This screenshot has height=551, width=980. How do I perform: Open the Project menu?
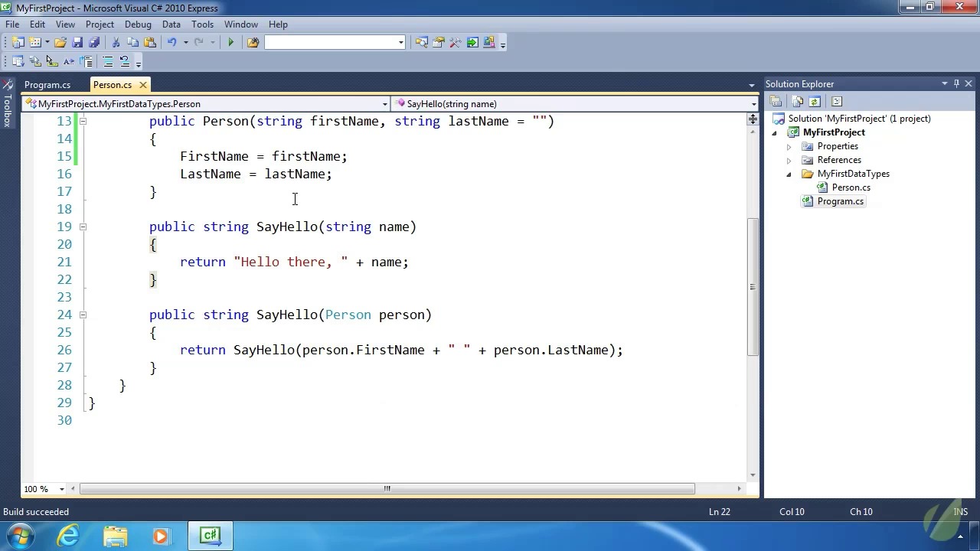(100, 24)
